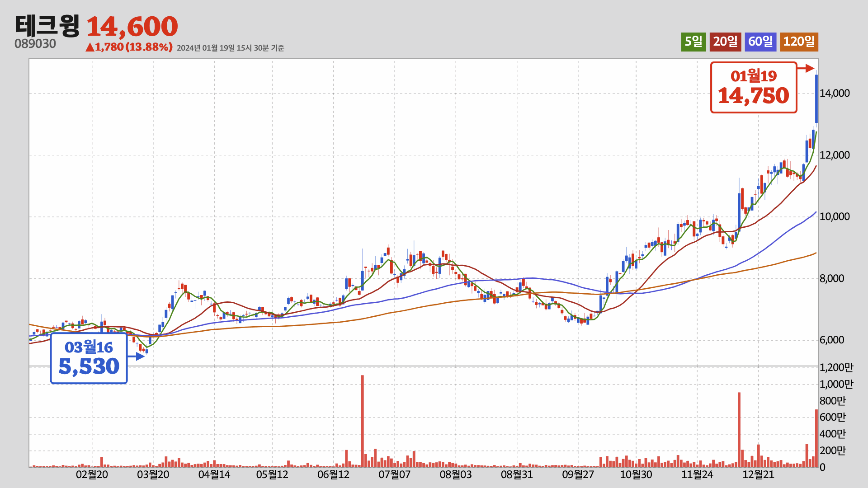Click the 5일 moving average legend
The width and height of the screenshot is (868, 488).
(693, 42)
